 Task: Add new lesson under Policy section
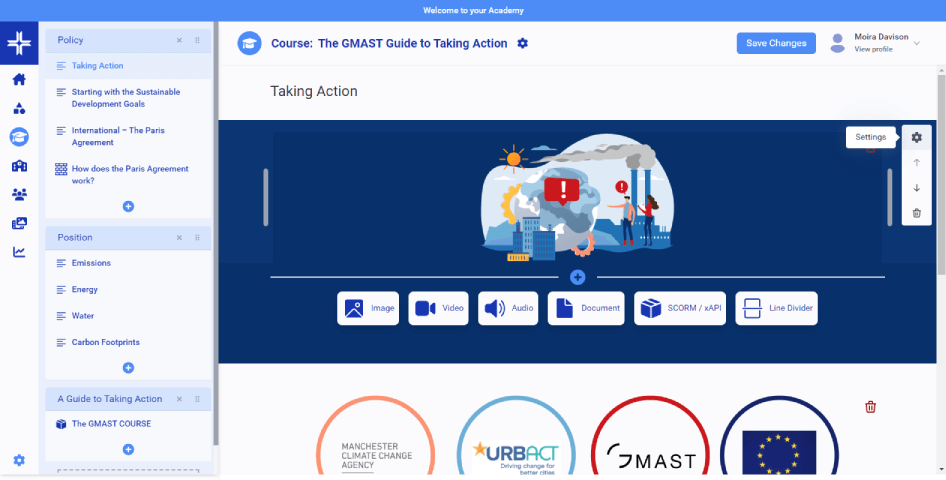tap(128, 206)
